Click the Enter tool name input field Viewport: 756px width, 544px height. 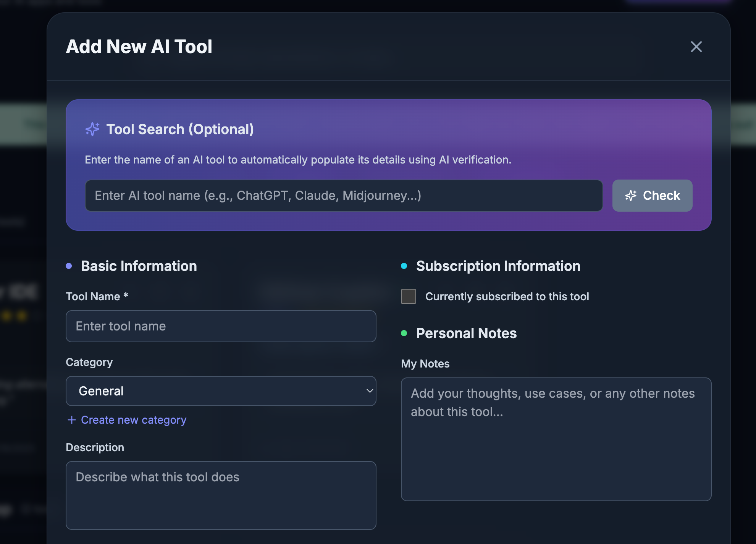pos(221,326)
